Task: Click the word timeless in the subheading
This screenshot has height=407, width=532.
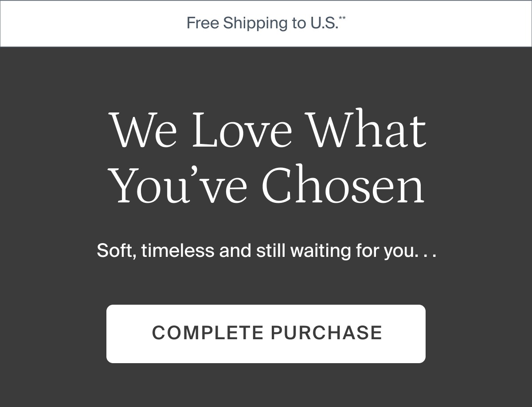Action: 178,251
